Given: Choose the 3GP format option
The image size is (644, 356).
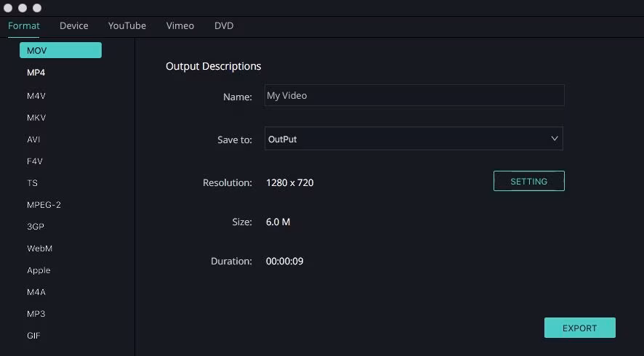Looking at the screenshot, I should 36,227.
